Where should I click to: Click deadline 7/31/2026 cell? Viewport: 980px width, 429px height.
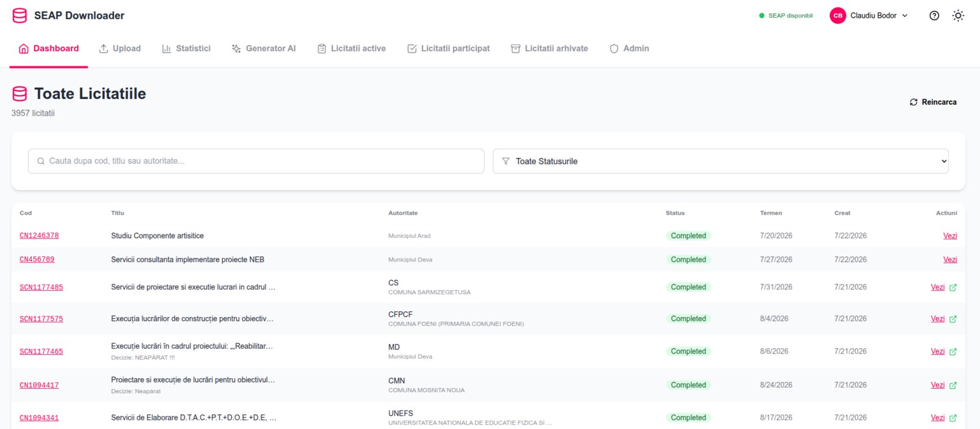tap(776, 287)
